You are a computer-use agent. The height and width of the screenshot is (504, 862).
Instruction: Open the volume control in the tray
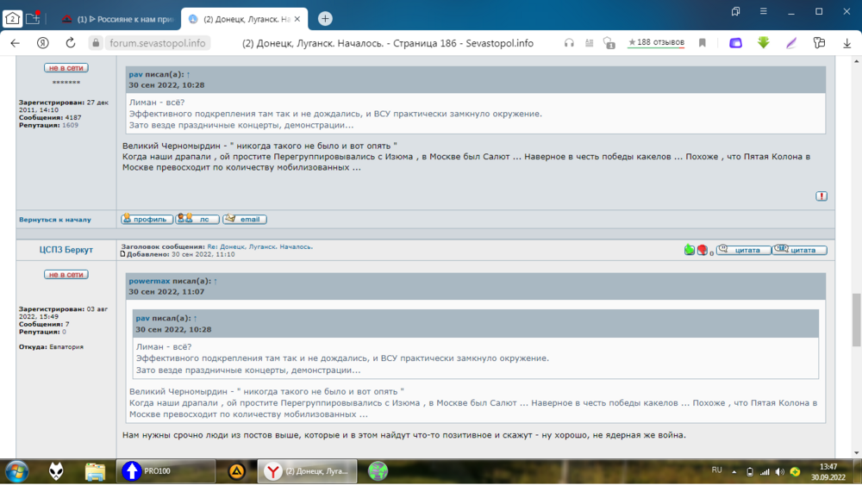(779, 471)
